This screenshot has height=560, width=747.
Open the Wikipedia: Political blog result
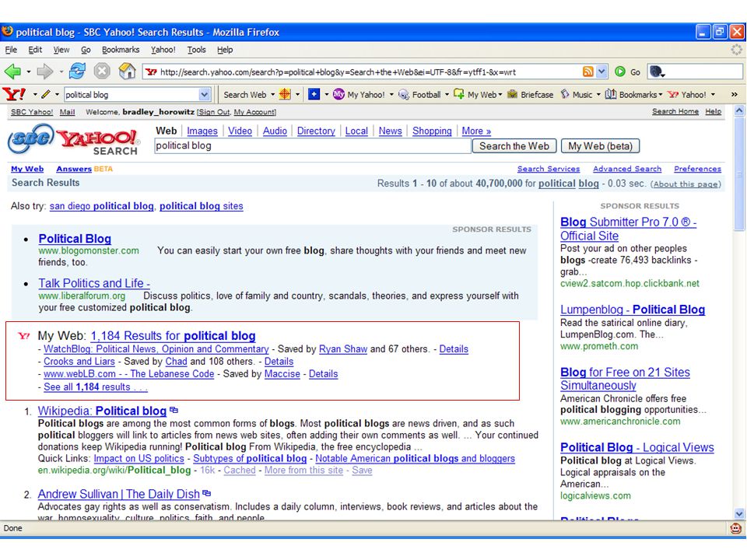point(102,411)
